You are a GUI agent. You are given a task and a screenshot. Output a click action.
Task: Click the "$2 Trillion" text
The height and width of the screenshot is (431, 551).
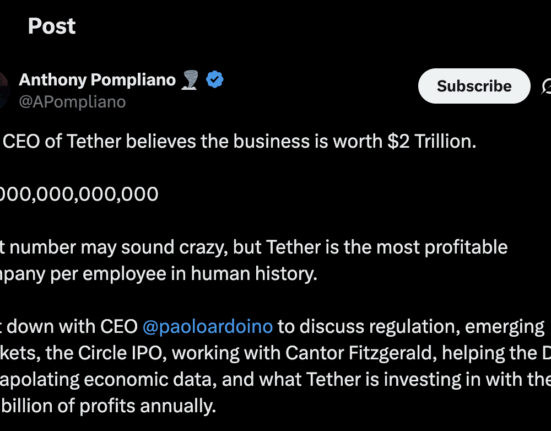pyautogui.click(x=432, y=142)
